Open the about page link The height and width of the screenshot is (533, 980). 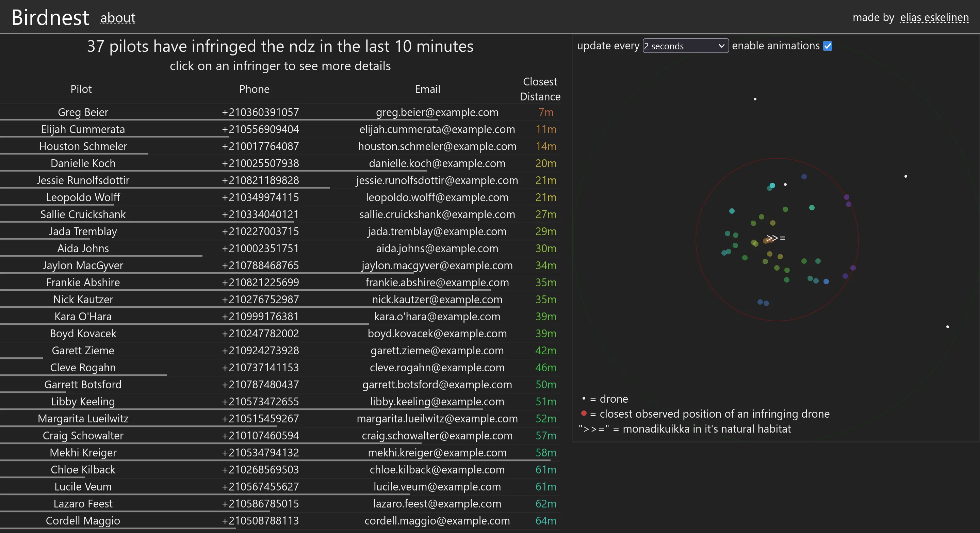point(117,17)
